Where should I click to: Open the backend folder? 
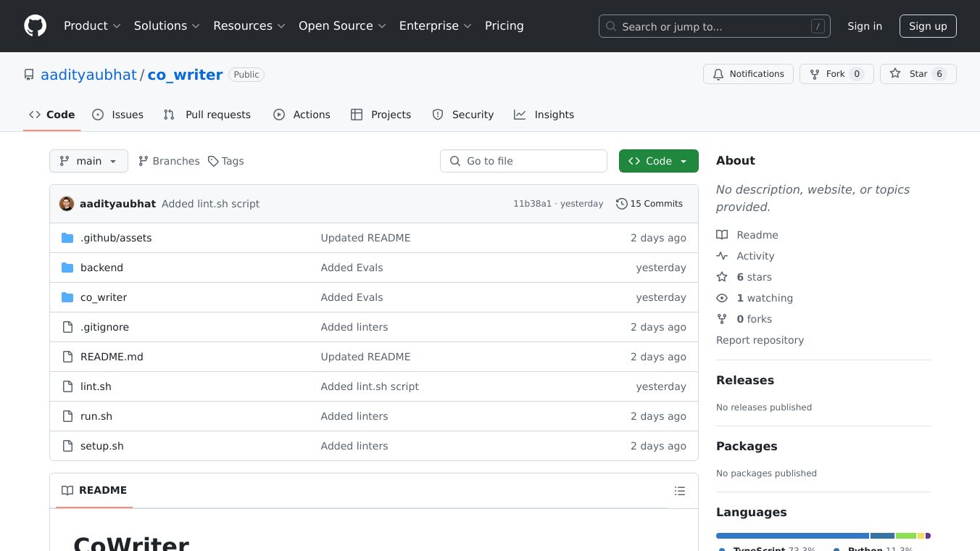[x=101, y=268]
